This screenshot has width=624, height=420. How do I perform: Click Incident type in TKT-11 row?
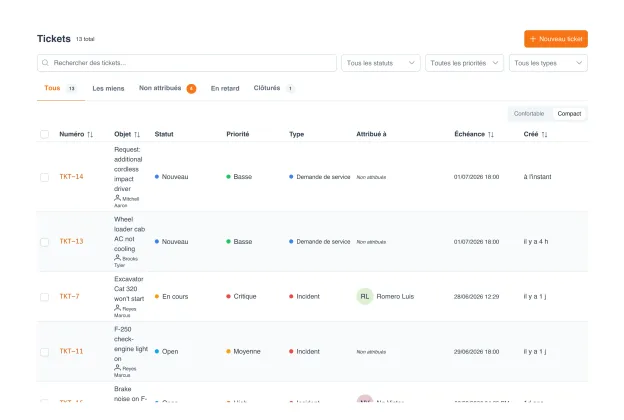304,352
